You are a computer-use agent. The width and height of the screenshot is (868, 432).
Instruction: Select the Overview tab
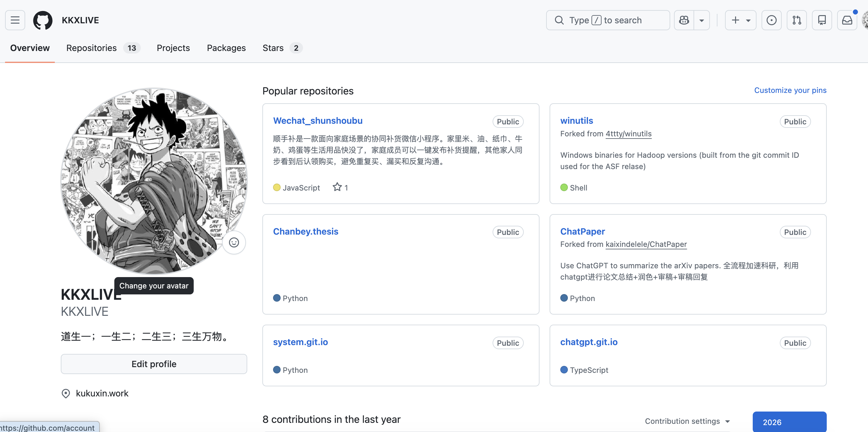[30, 48]
